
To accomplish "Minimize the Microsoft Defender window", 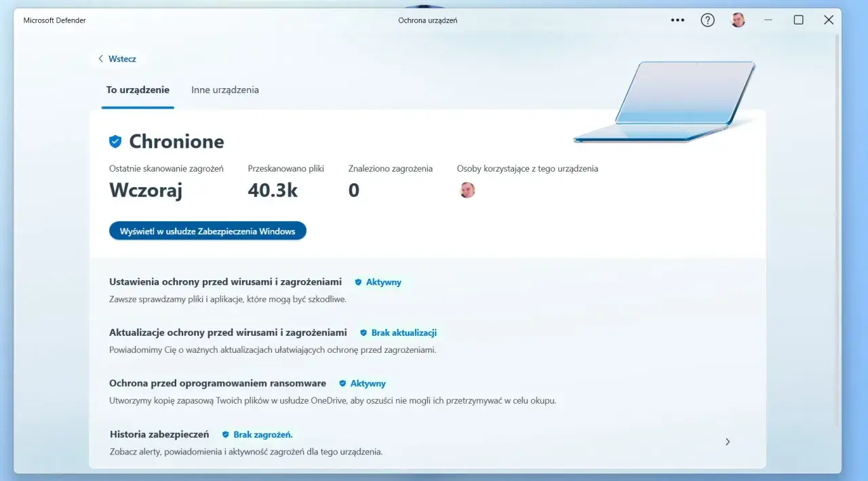I will click(x=768, y=20).
